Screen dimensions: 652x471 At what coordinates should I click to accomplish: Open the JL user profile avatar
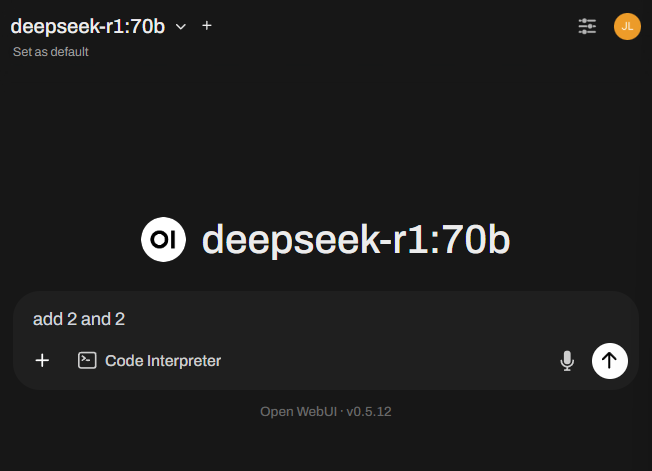[627, 27]
